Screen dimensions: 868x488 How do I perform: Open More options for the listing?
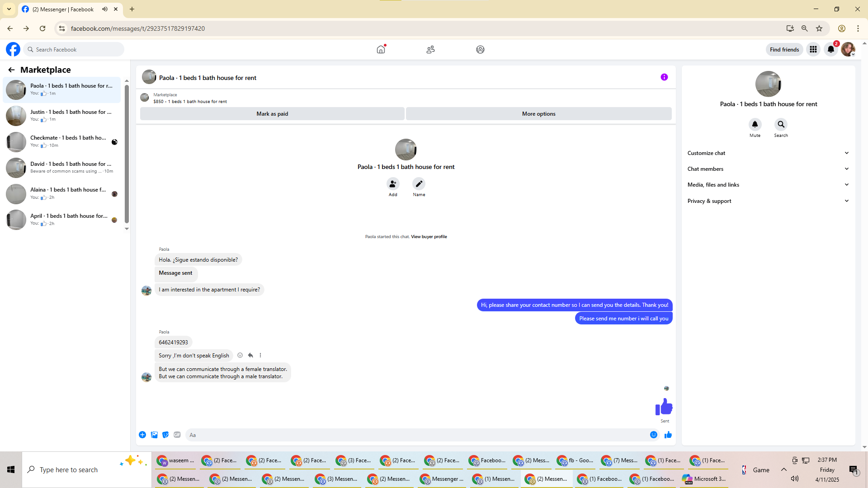click(x=539, y=114)
